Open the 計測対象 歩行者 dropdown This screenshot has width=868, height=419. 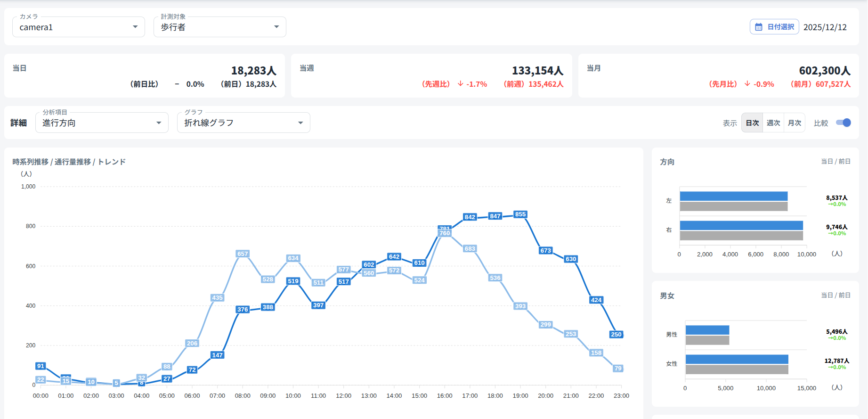click(220, 27)
